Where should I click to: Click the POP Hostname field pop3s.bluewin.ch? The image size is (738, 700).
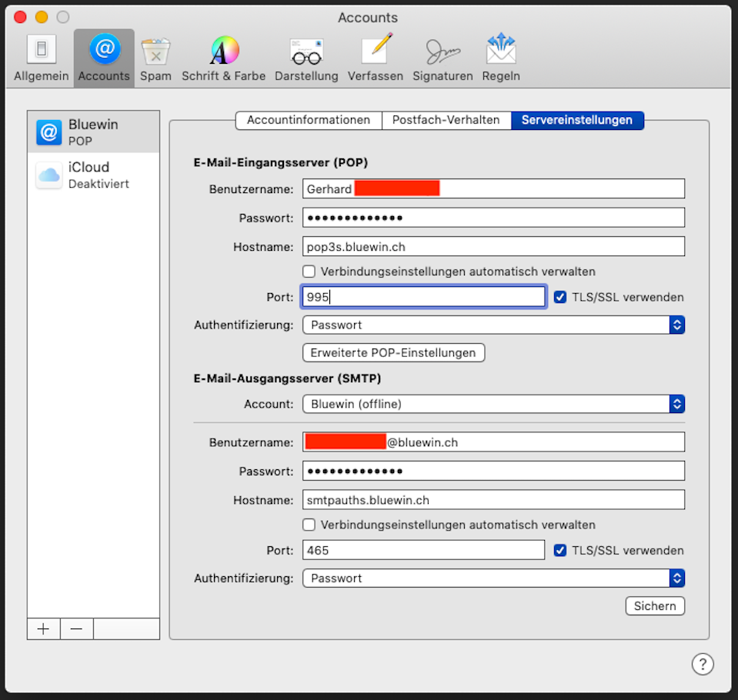pyautogui.click(x=493, y=246)
